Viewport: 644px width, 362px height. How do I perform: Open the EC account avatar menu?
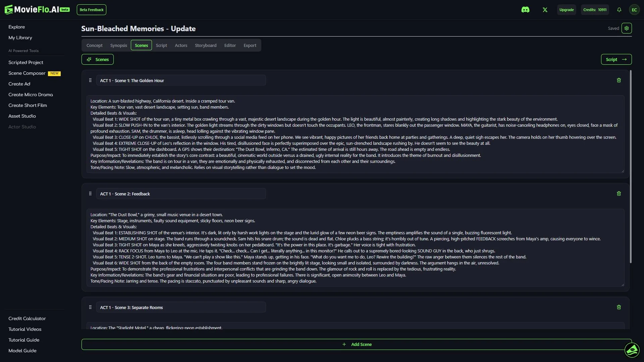point(634,10)
